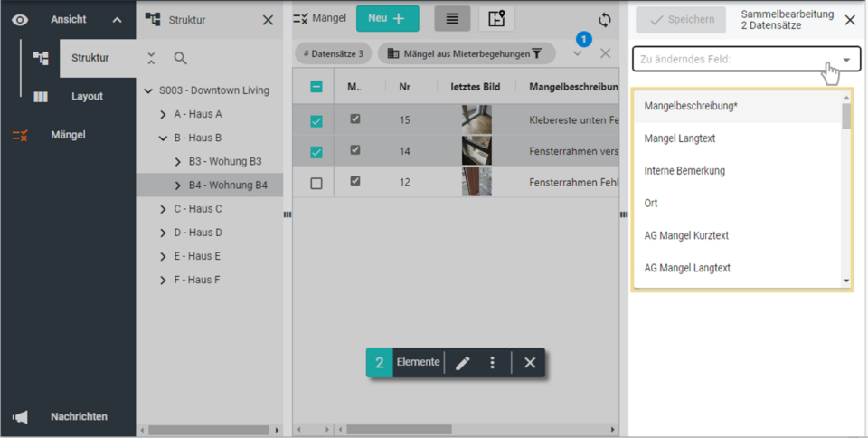Click thumbnail image of row 14
Screen dimensions: 868x438
point(476,150)
